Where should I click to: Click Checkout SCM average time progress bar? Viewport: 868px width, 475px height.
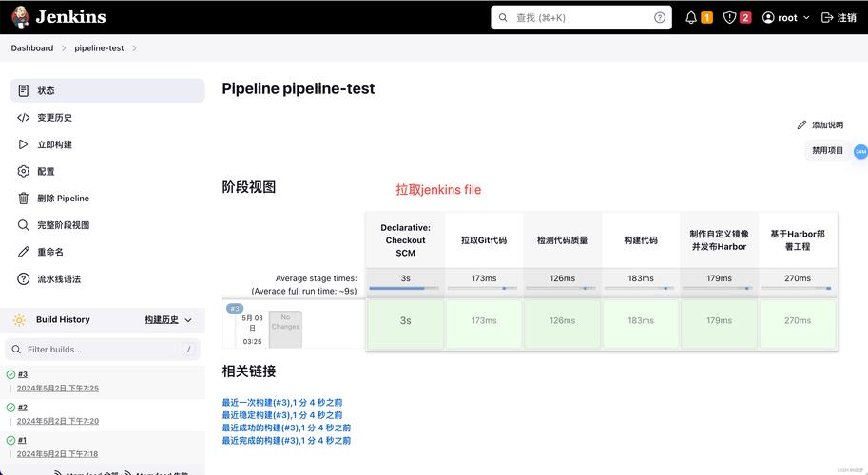(x=404, y=288)
